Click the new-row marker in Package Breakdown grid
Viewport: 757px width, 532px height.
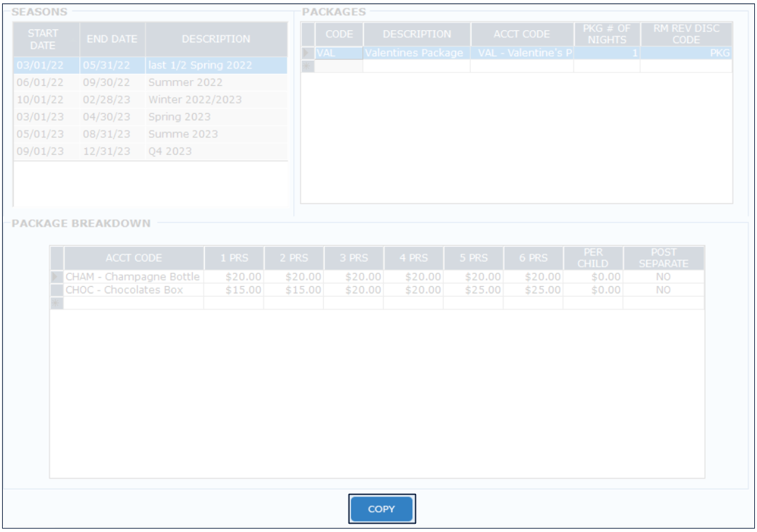(x=57, y=303)
